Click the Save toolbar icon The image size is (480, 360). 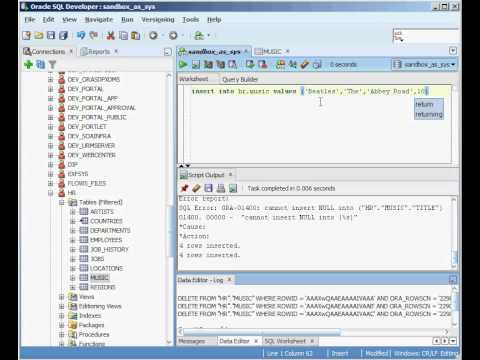coord(51,35)
